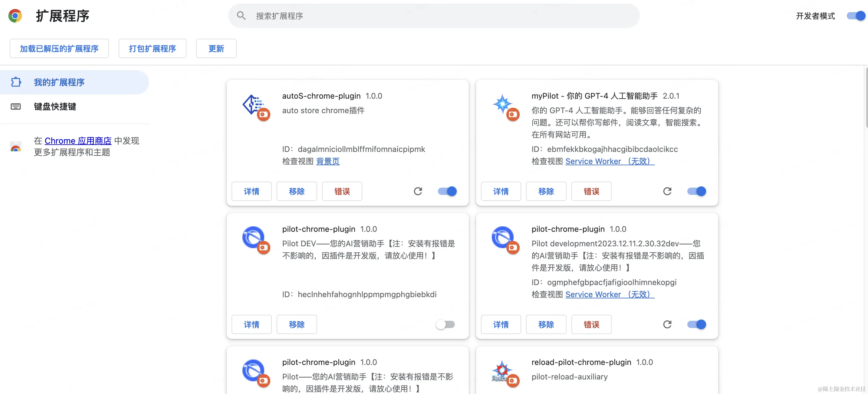
Task: Reload the myPilot GPT-4 extension
Action: 667,191
